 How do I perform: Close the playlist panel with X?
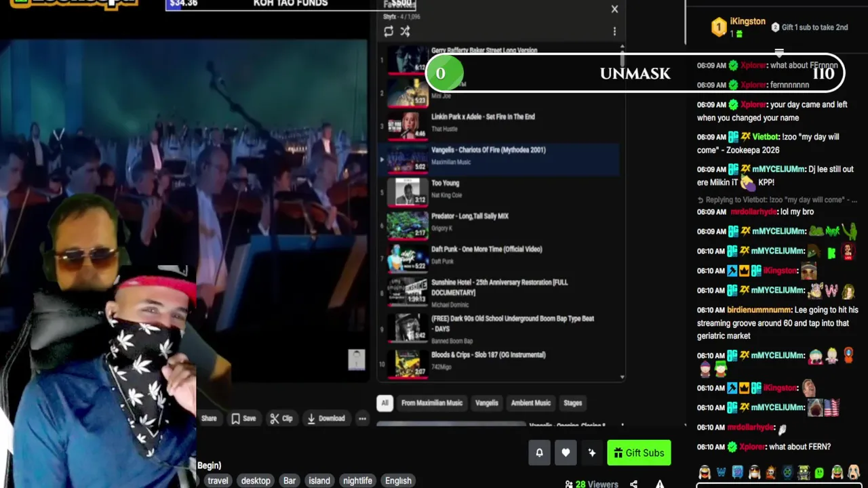pos(614,9)
